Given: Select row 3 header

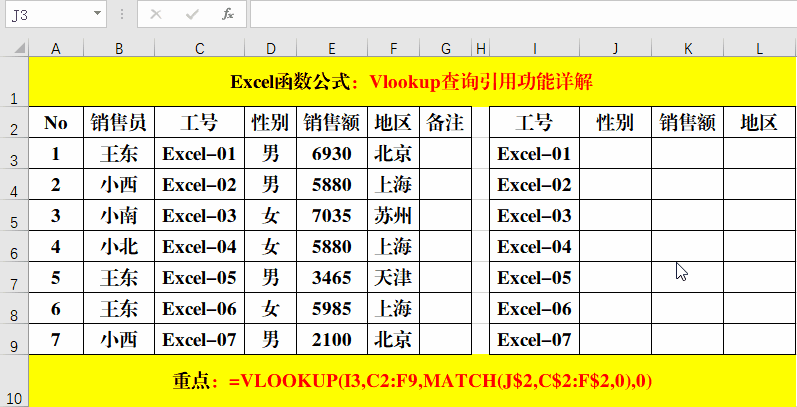Looking at the screenshot, I should [x=14, y=153].
